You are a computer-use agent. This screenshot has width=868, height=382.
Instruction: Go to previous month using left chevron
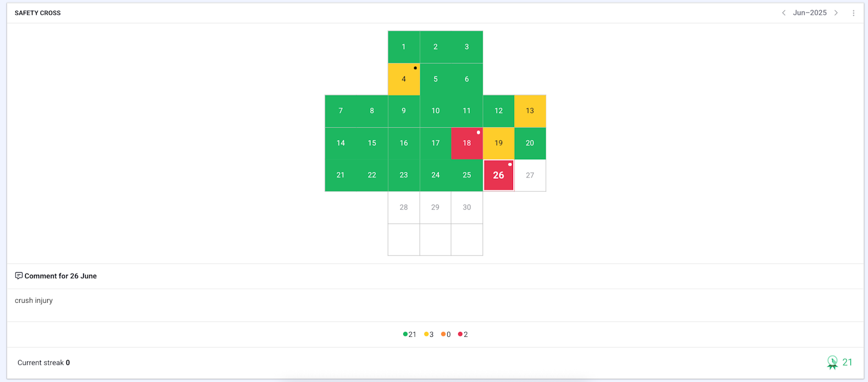click(x=783, y=13)
